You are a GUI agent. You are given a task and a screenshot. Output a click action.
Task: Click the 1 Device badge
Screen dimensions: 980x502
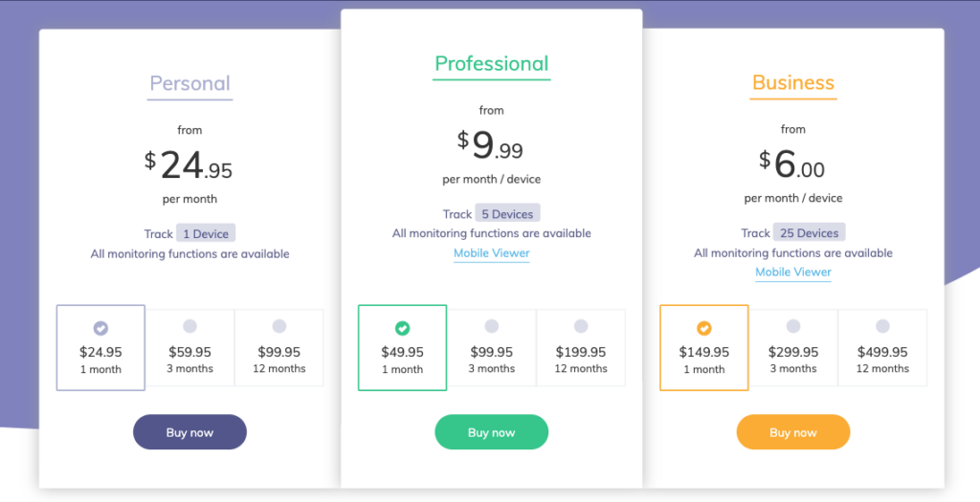tap(206, 233)
